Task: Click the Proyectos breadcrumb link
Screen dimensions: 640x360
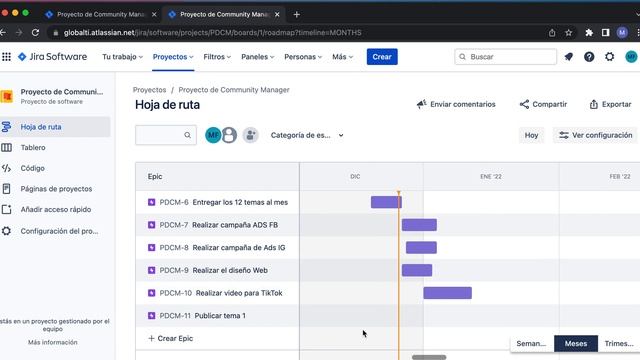Action: coord(149,90)
